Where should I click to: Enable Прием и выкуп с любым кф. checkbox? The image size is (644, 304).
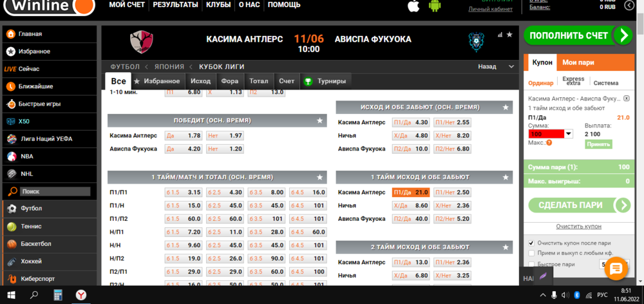click(531, 253)
